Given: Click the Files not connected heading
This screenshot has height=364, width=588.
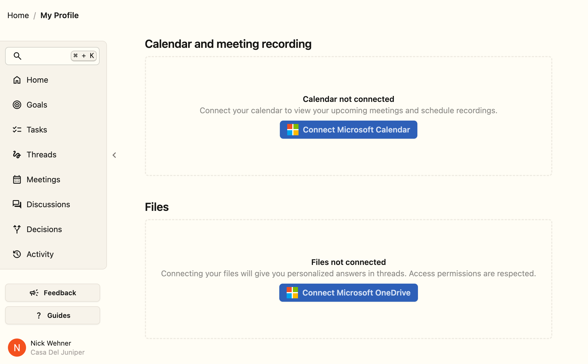Looking at the screenshot, I should point(349,262).
